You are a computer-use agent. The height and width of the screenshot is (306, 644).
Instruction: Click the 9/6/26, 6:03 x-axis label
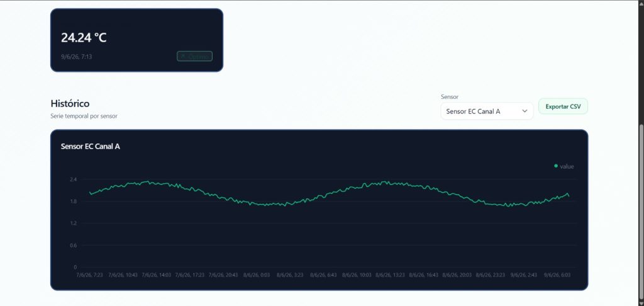click(x=557, y=275)
